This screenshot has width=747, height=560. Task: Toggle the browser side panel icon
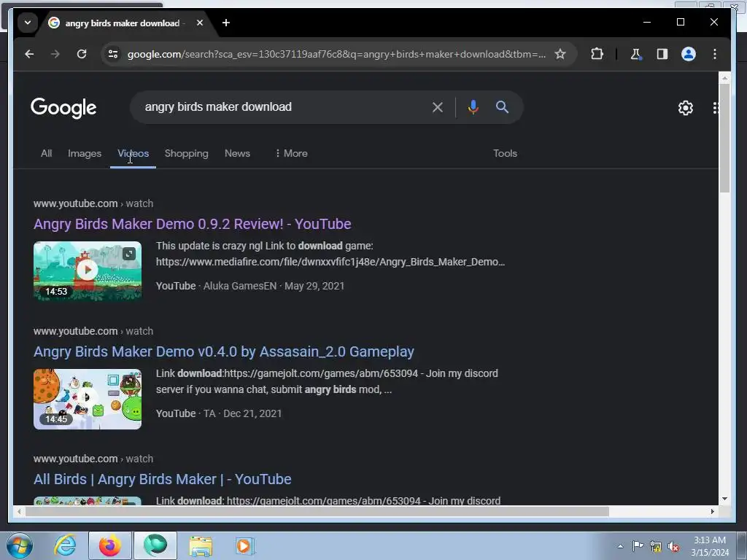coord(662,54)
